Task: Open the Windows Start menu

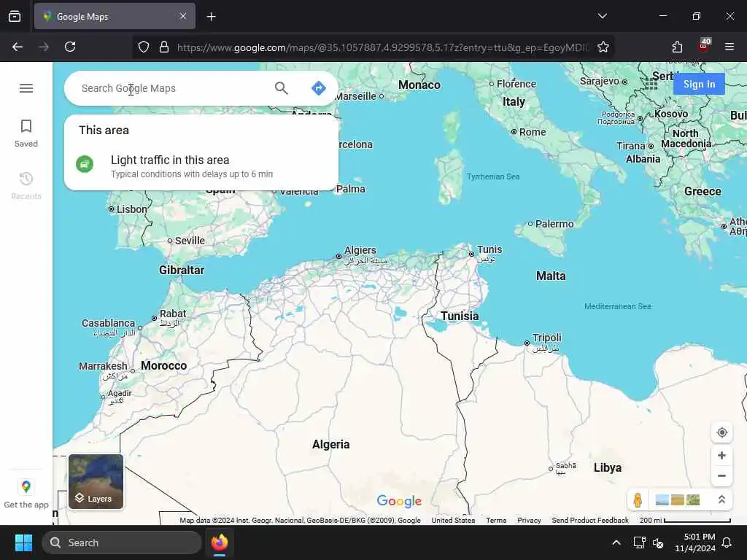Action: (23, 542)
